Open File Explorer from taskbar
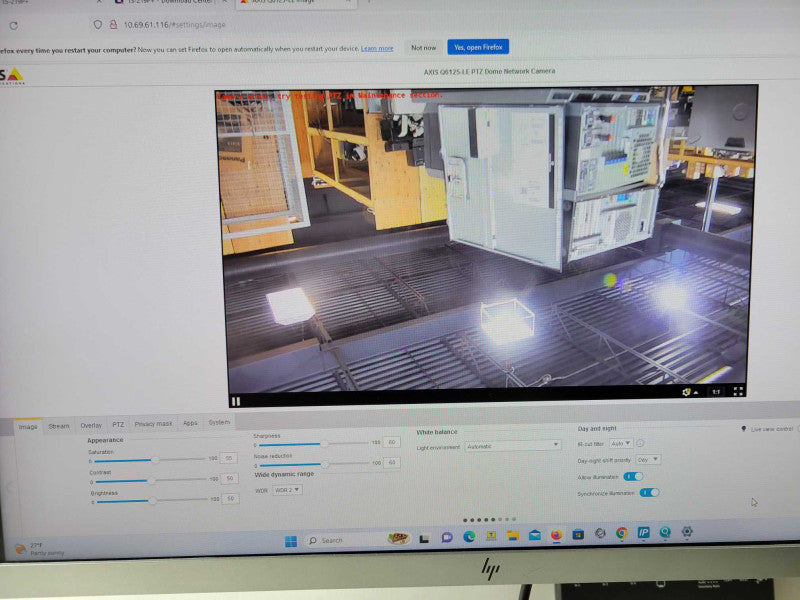 pos(513,535)
